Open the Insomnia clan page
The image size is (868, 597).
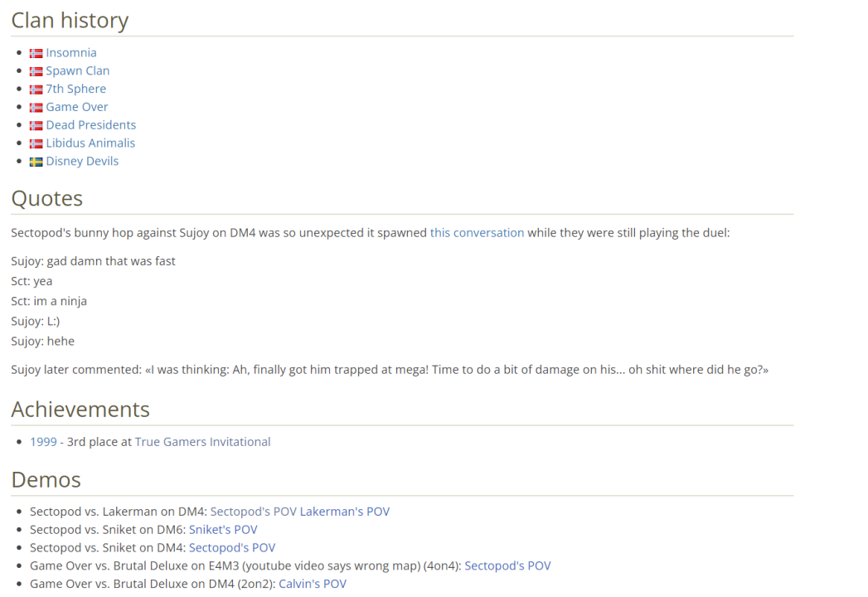[x=71, y=53]
